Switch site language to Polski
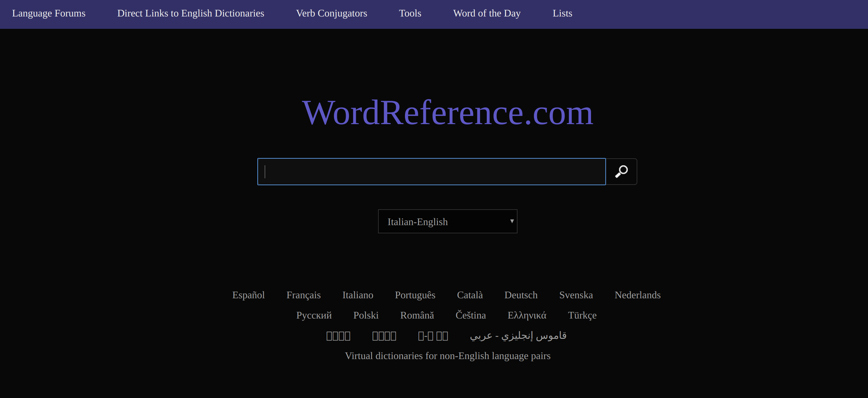 tap(366, 315)
